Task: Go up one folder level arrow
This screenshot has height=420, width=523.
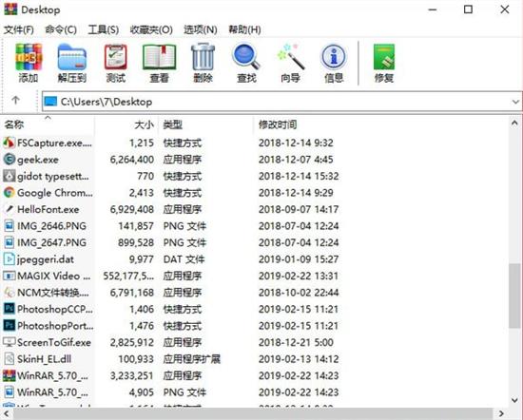Action: coord(15,100)
